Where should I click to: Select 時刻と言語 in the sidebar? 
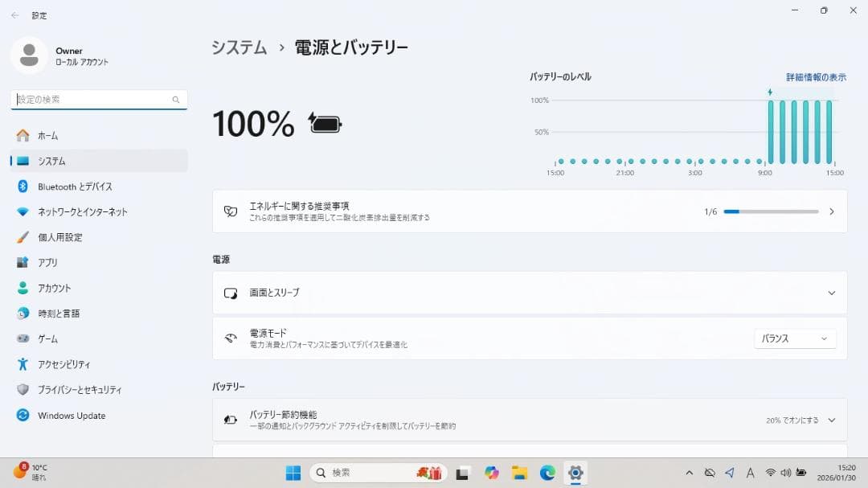(x=60, y=314)
